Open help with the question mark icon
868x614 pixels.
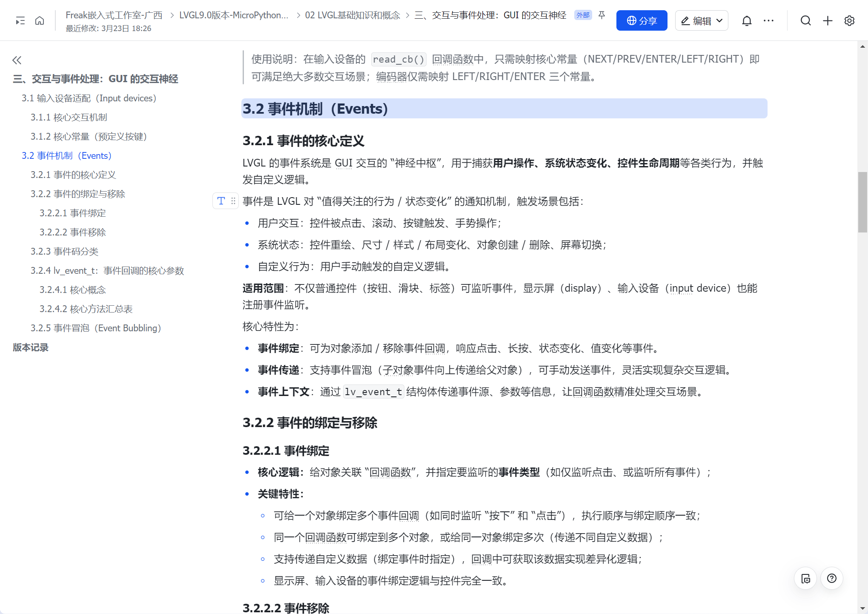(x=832, y=578)
